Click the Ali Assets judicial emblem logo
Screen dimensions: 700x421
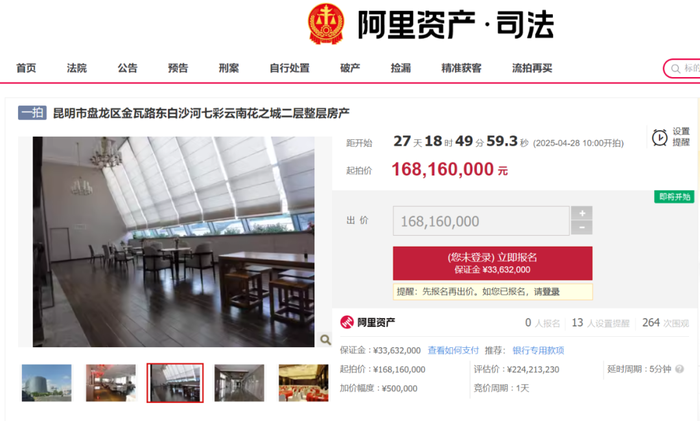[326, 24]
